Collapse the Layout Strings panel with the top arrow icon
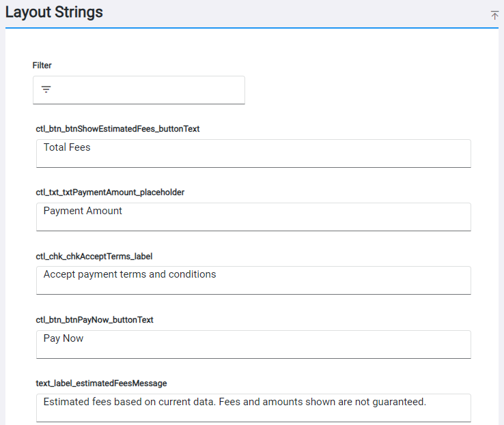 click(x=494, y=15)
